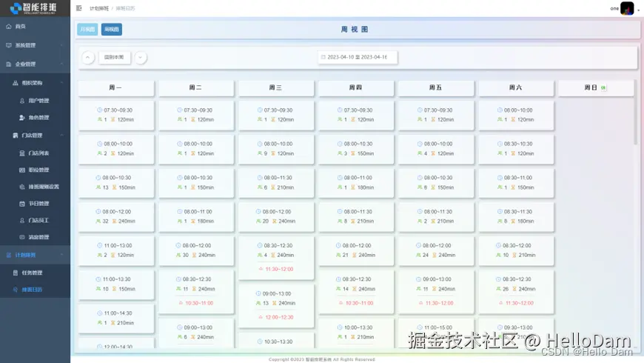The width and height of the screenshot is (644, 363).
Task: Click the 用户管理 person icon
Action: tap(22, 101)
